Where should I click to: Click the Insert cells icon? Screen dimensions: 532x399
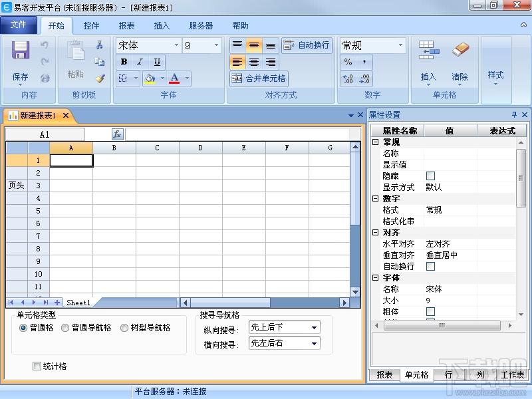click(x=428, y=50)
